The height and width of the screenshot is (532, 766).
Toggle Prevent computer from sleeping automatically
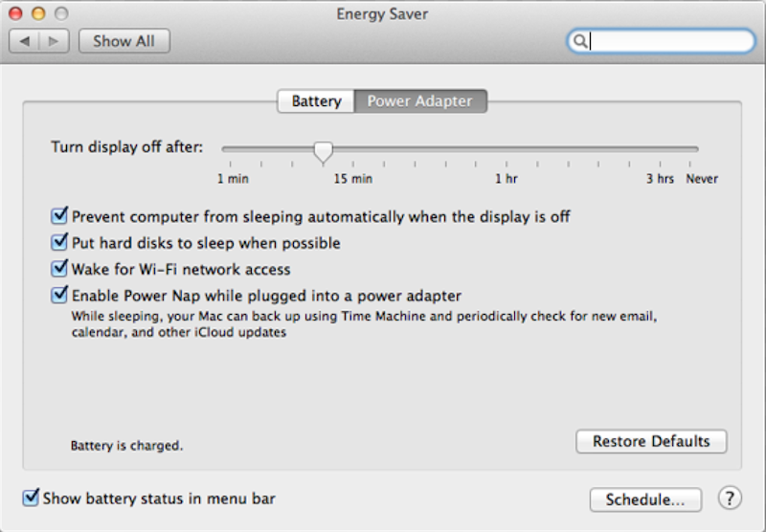(x=60, y=216)
